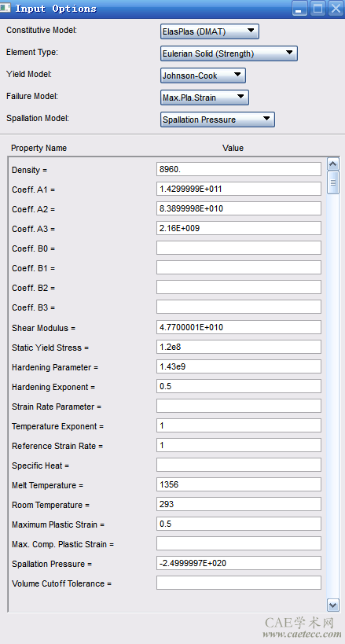
Task: Click the empty Specific Heat field
Action: 239,465
